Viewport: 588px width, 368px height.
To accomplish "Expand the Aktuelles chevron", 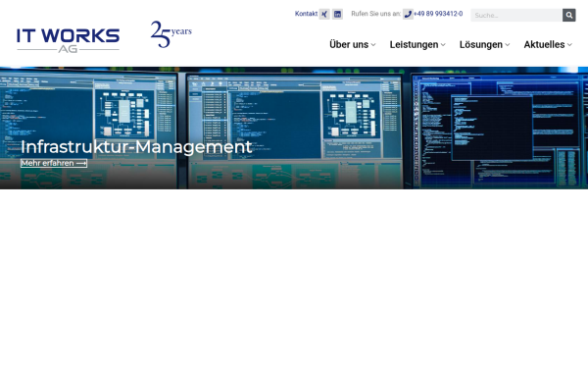I will pos(569,45).
